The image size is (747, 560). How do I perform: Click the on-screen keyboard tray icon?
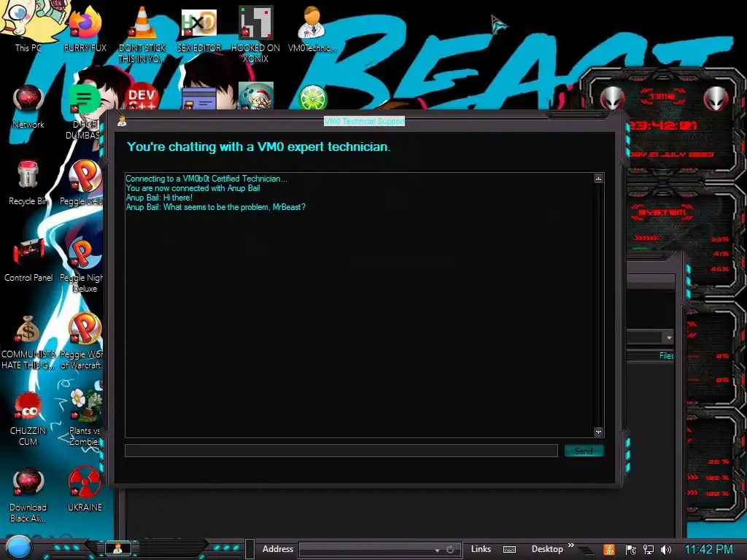509,550
